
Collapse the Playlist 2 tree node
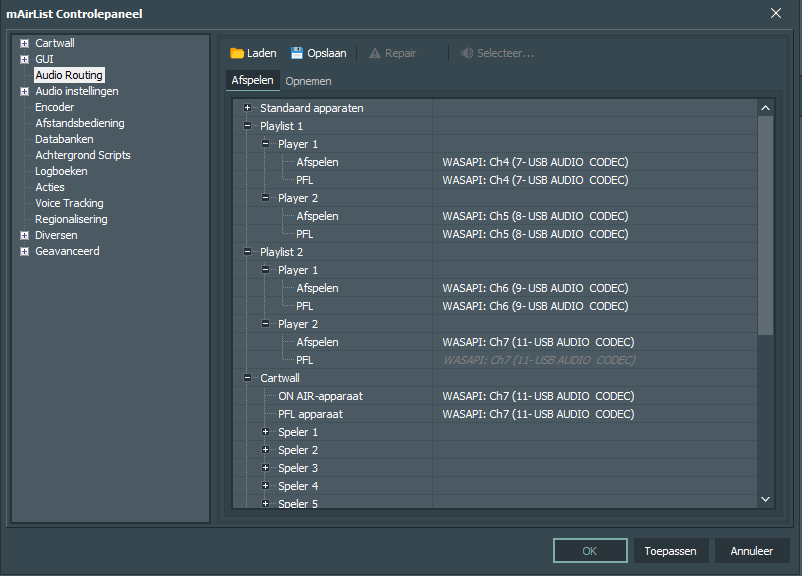(248, 252)
